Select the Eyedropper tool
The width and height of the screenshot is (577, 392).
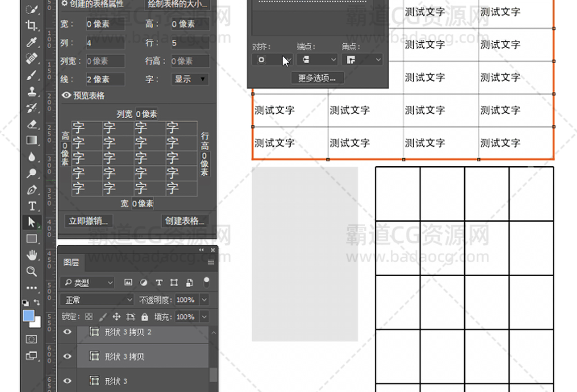32,42
